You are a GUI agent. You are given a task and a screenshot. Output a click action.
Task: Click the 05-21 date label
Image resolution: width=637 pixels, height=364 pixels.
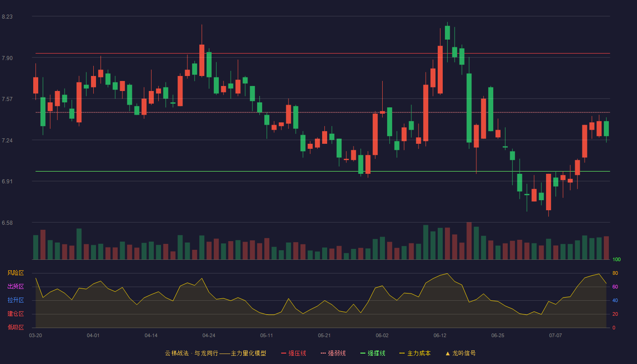[324, 335]
